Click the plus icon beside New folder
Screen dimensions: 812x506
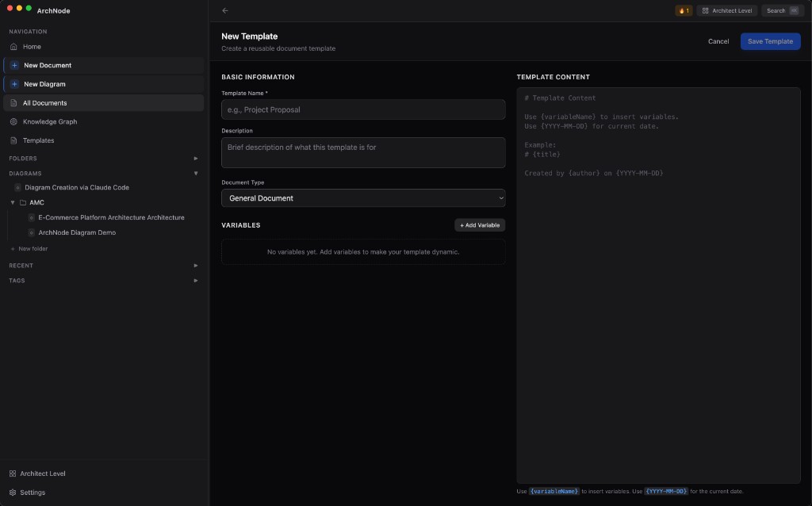click(x=13, y=248)
